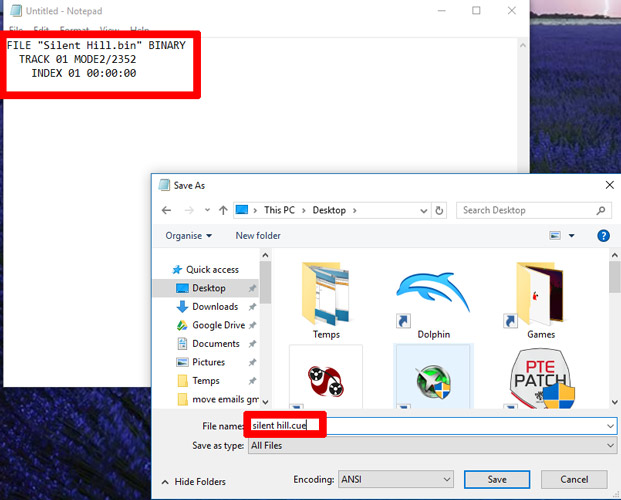Open help via the blue question mark
621x500 pixels.
pos(603,236)
